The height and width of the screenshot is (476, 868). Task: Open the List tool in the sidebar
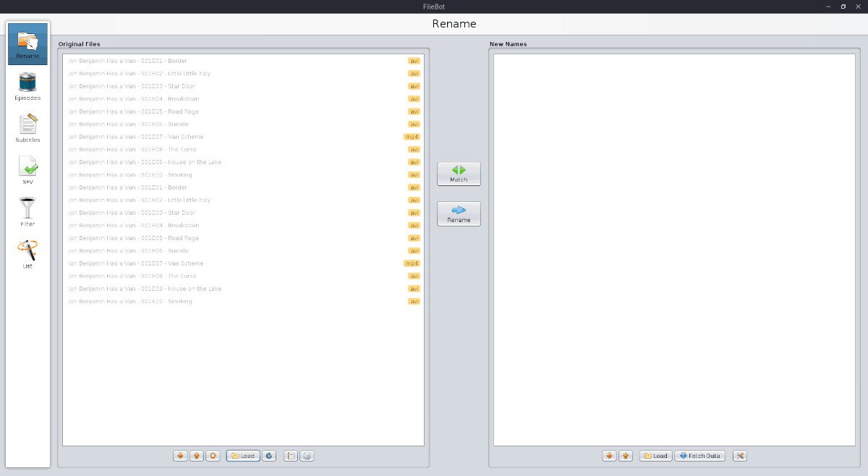(x=27, y=254)
